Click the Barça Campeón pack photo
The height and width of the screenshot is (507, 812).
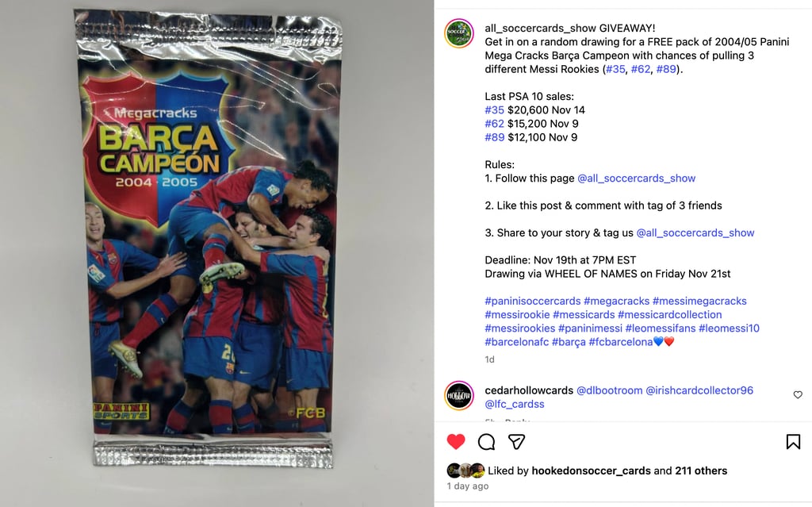point(211,239)
